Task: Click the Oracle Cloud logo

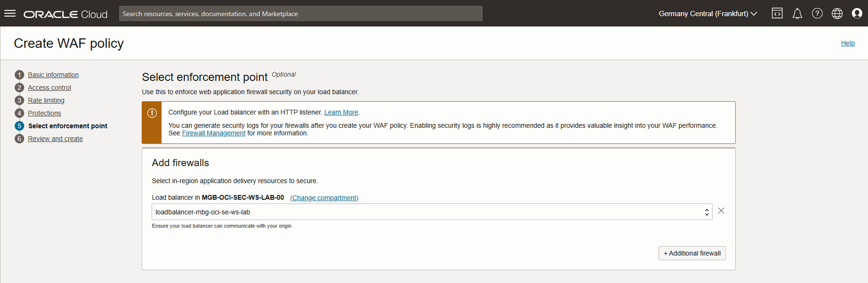Action: tap(65, 14)
